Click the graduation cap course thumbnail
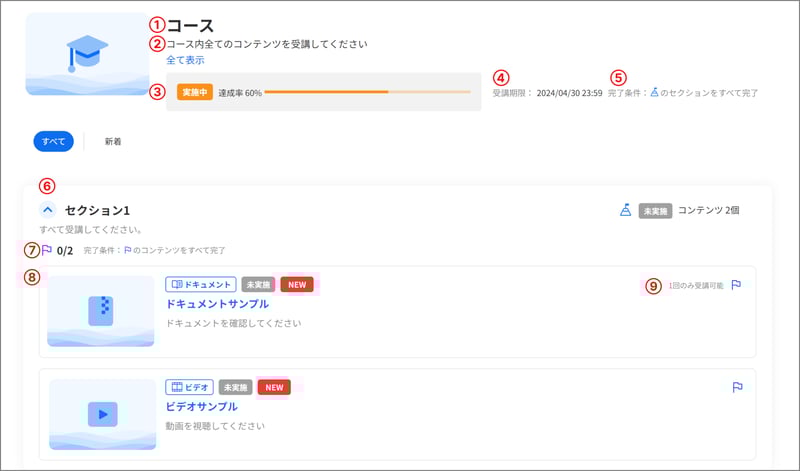 coord(87,55)
